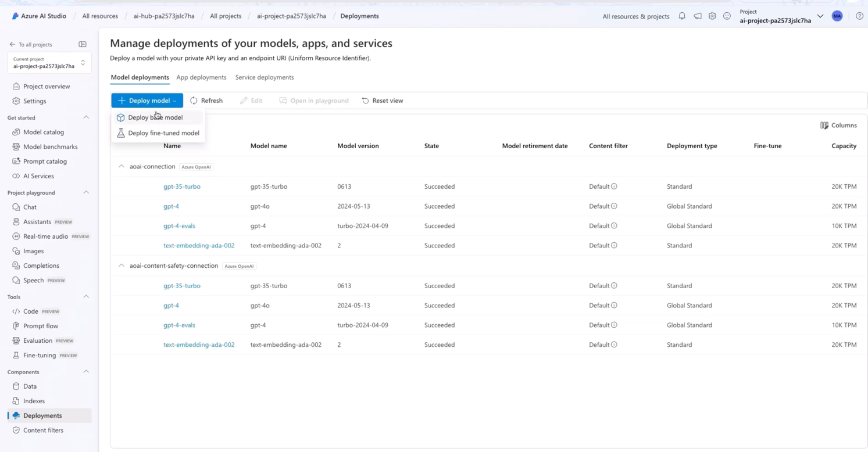Click All resources breadcrumb
This screenshot has width=868, height=452.
pyautogui.click(x=100, y=16)
